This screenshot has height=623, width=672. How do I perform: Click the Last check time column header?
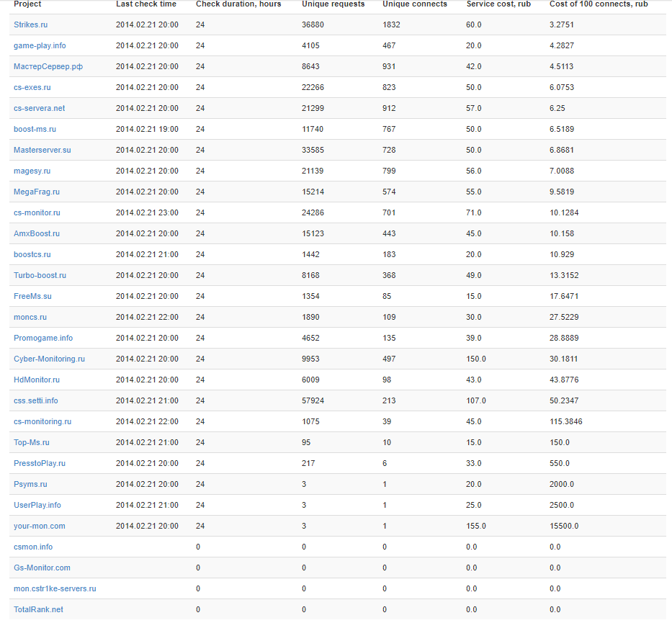146,4
